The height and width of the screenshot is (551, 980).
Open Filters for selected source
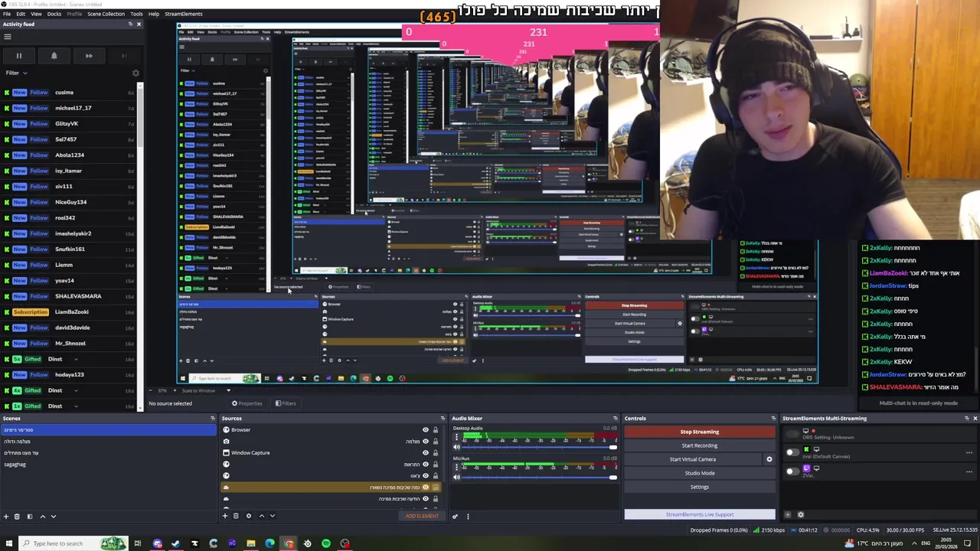click(286, 403)
